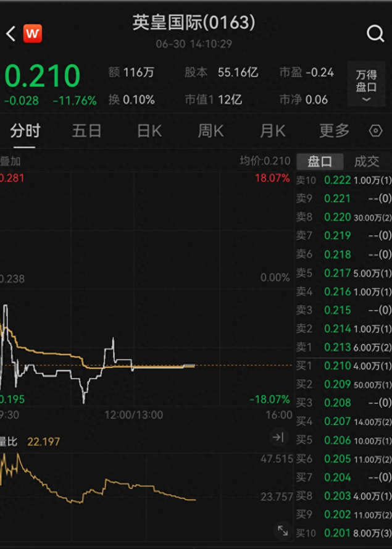Screen dimensions: 392x549
Task: Select the 卖8 row at 0.220
Action: (344, 217)
